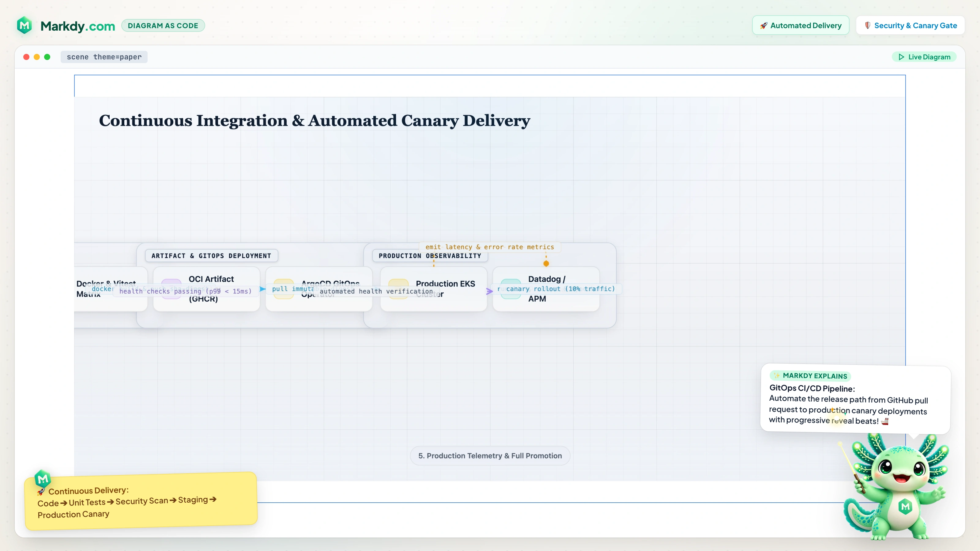
Task: Select the Production Canary text on sticky note
Action: (73, 515)
